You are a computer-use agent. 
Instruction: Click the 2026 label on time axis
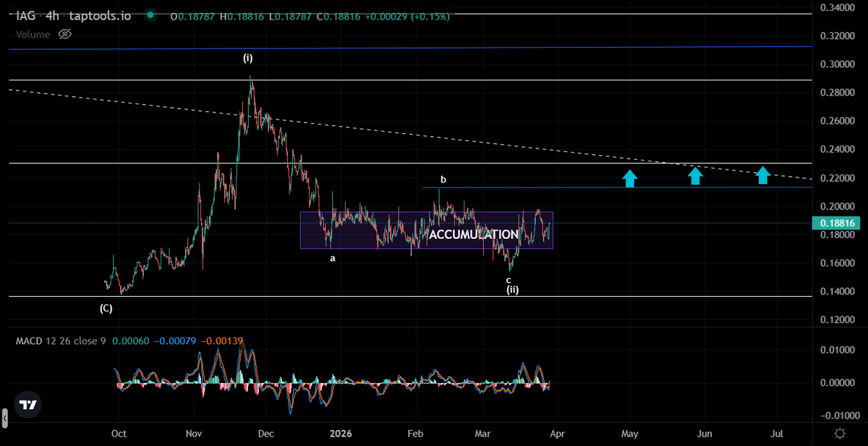341,433
